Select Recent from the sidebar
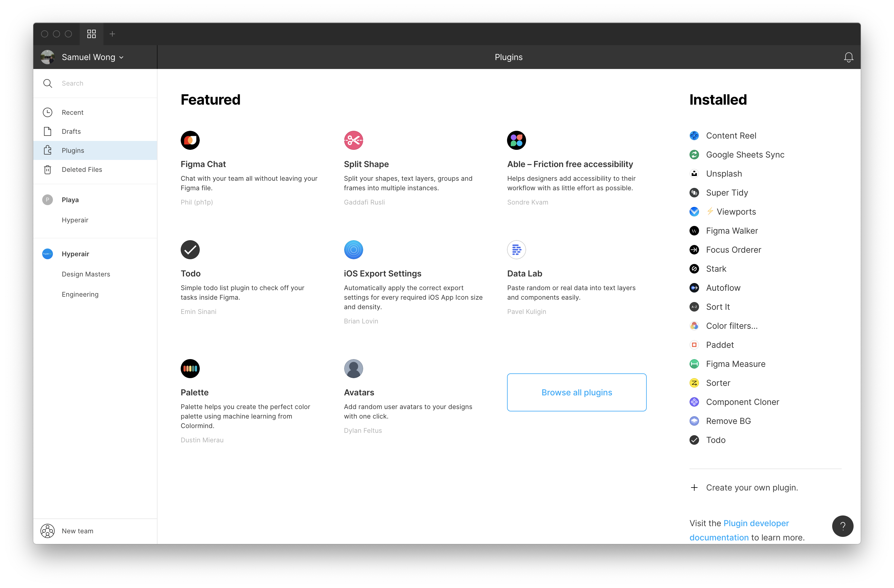 pyautogui.click(x=72, y=112)
